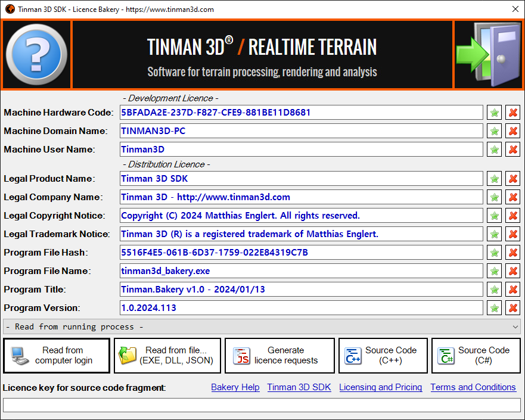This screenshot has width=525, height=420.
Task: Click the Read from computer login button
Action: tap(57, 356)
